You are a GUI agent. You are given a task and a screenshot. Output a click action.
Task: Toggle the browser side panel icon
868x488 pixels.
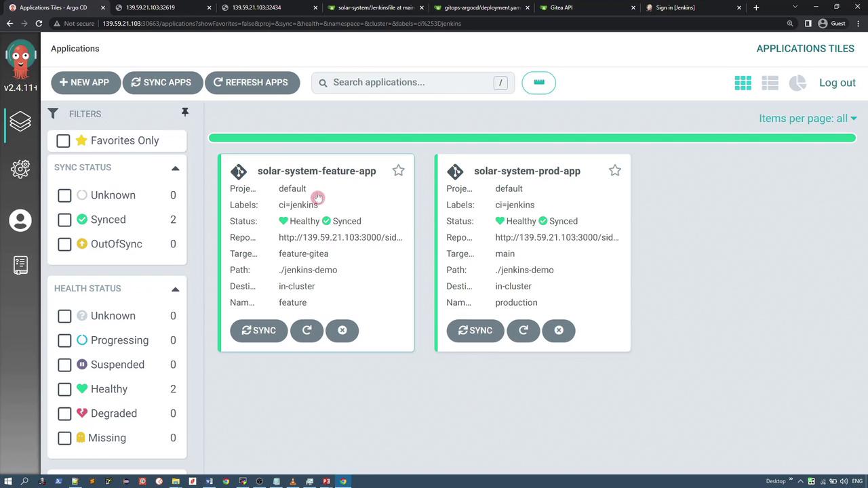pyautogui.click(x=808, y=23)
